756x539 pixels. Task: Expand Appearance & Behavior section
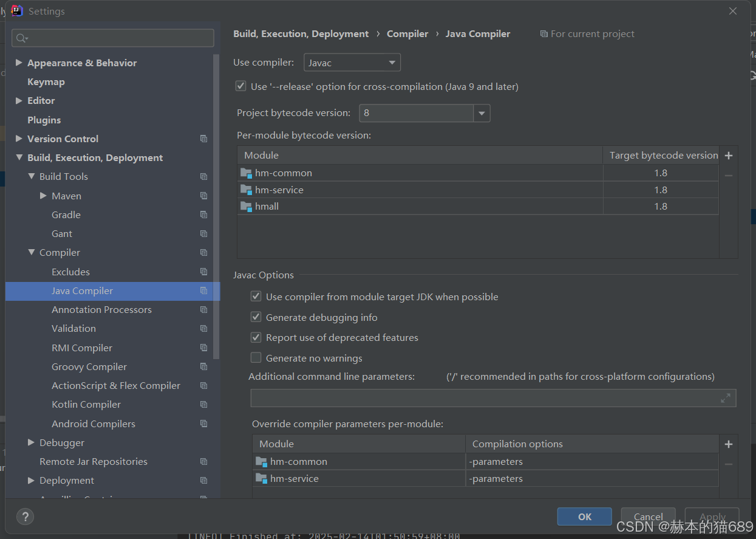[x=19, y=63]
